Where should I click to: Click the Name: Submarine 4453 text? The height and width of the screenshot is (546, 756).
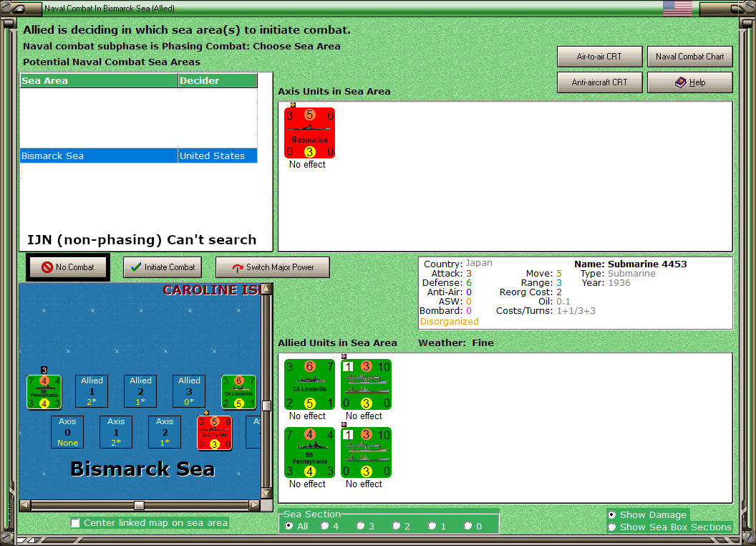630,264
